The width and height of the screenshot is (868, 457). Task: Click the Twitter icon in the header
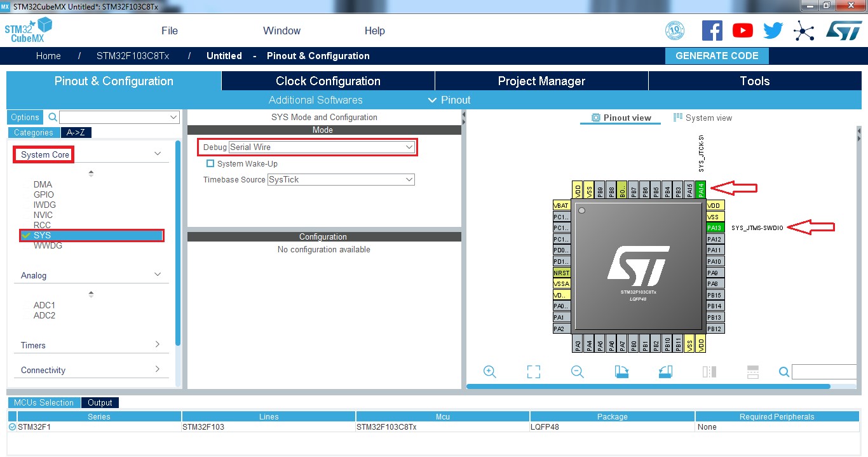point(772,30)
